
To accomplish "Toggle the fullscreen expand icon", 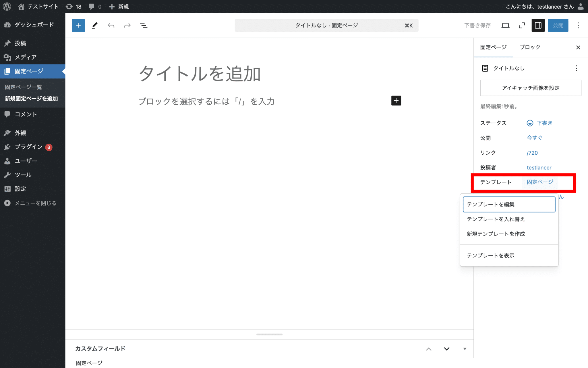I will click(522, 25).
